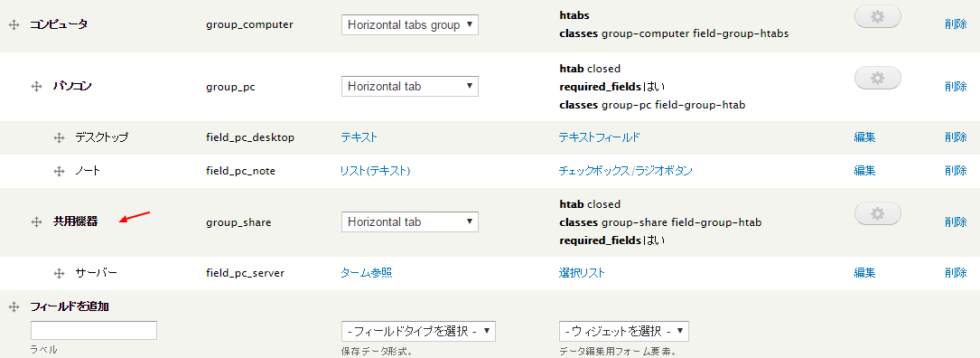Expand the フィールドタイプを選択 dropdown
The height and width of the screenshot is (358, 980).
(x=419, y=331)
